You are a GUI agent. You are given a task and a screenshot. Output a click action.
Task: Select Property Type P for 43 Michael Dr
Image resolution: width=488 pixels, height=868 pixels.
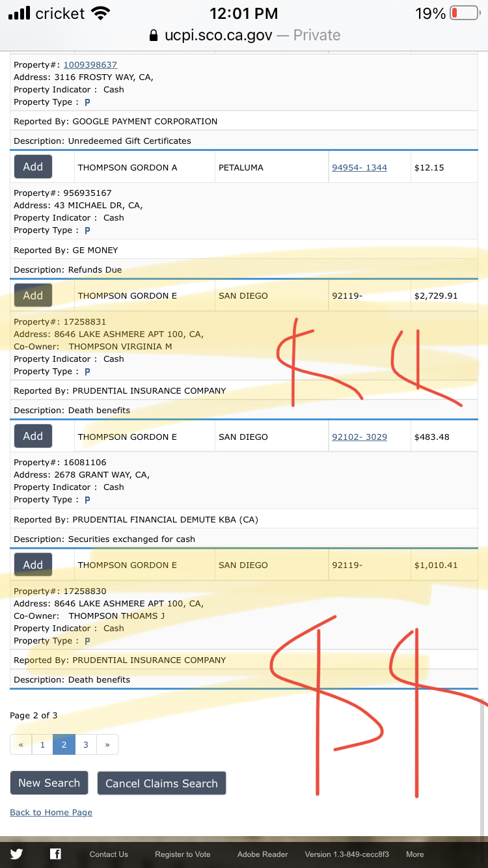87,230
